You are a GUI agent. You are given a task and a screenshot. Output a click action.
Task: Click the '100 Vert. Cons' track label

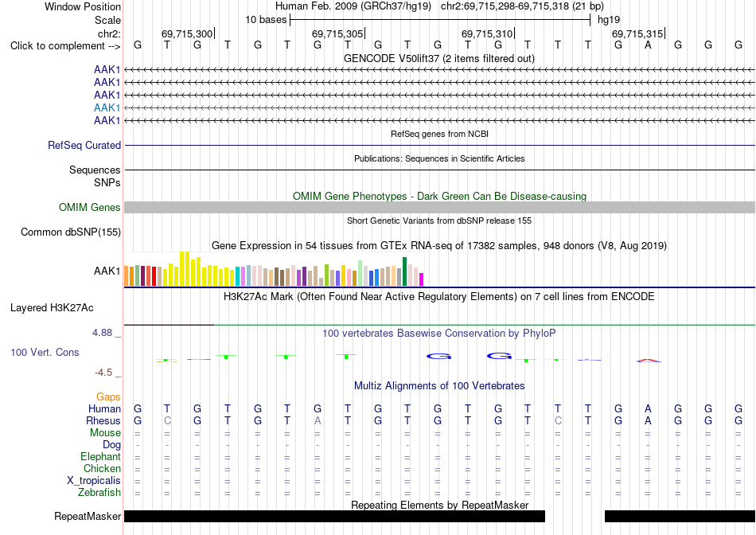[x=45, y=352]
